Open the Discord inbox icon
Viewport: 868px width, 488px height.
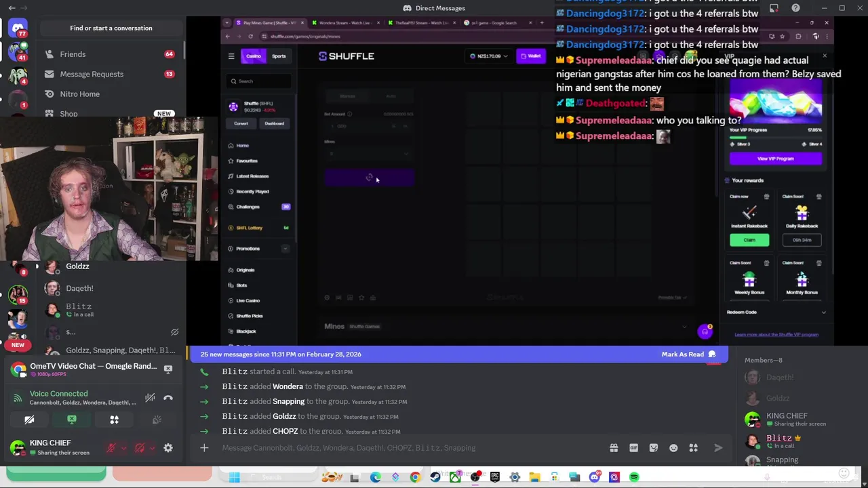(x=774, y=8)
